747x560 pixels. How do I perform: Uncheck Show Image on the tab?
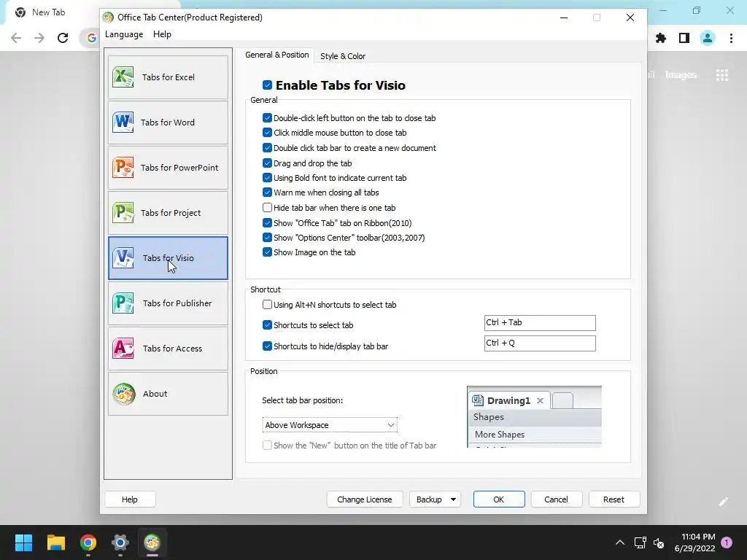pyautogui.click(x=267, y=252)
